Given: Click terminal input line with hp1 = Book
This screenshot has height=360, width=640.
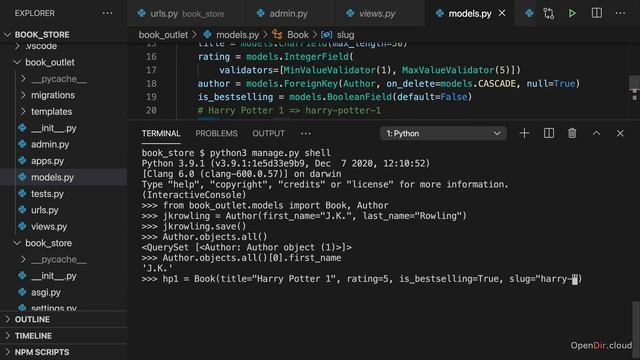Looking at the screenshot, I should click(x=362, y=279).
